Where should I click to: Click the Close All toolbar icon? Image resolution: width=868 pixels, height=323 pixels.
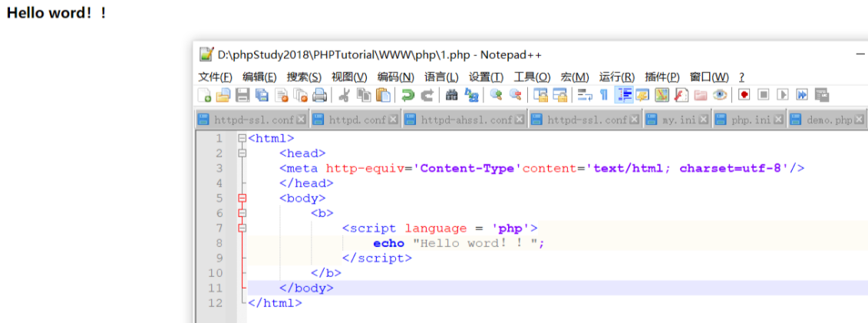click(301, 95)
